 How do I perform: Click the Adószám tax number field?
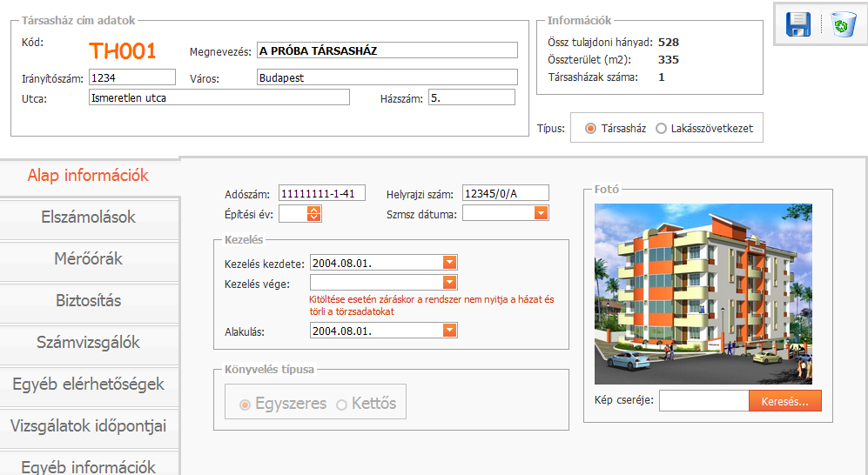tap(322, 193)
